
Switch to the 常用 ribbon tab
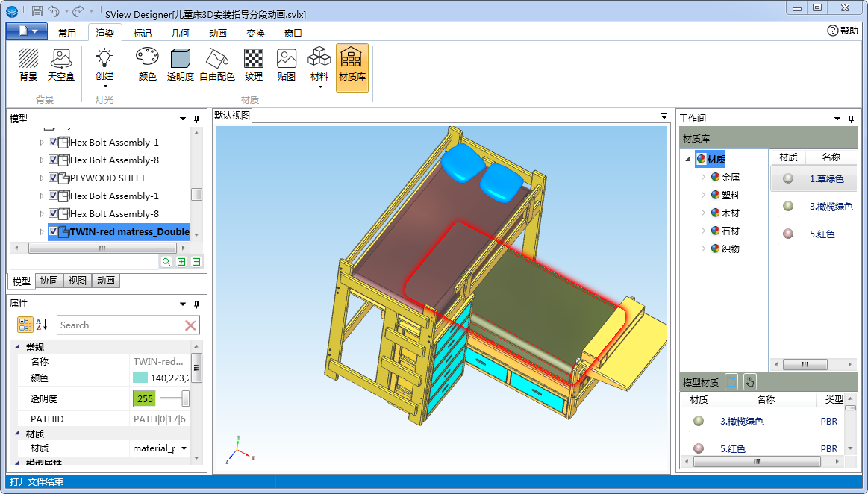point(67,33)
